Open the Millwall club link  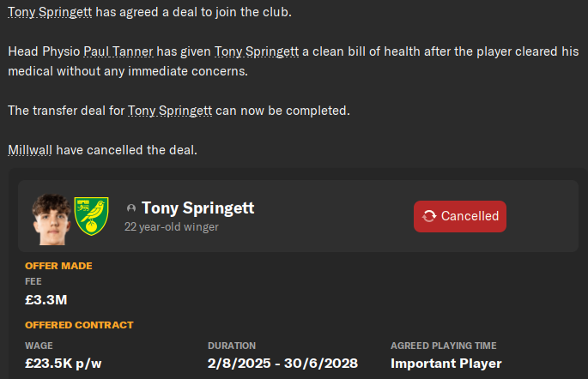point(30,150)
